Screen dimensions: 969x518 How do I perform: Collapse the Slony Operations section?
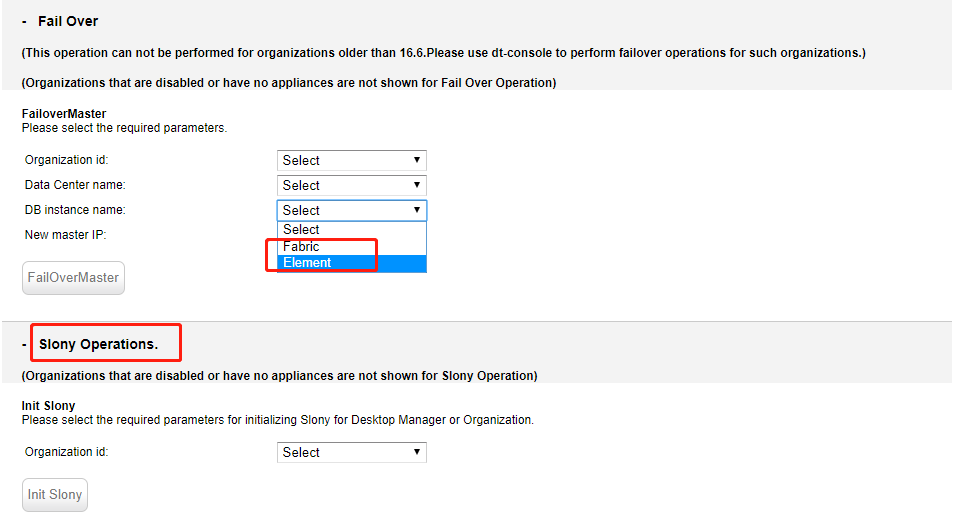pyautogui.click(x=24, y=344)
